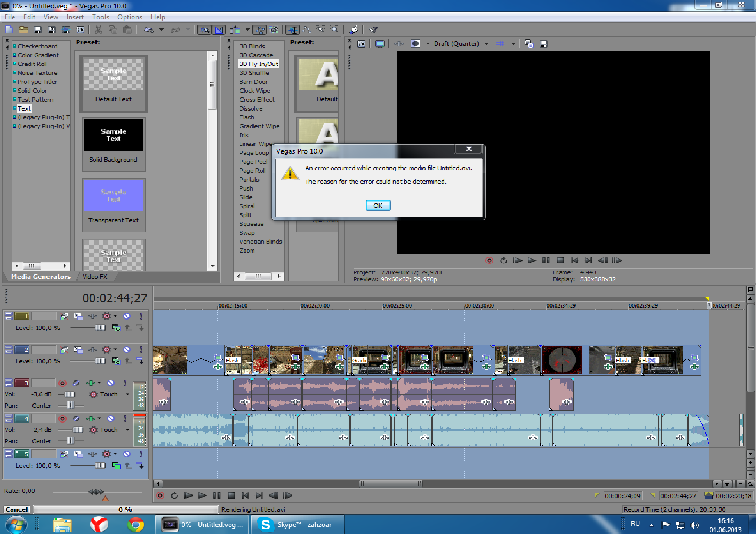Click Play in the timeline transport bar

coord(202,495)
